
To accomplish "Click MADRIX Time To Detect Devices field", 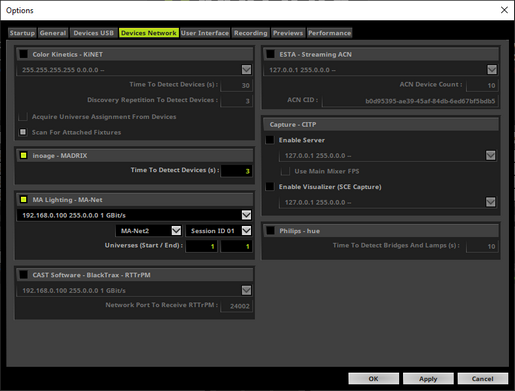I will pos(236,171).
